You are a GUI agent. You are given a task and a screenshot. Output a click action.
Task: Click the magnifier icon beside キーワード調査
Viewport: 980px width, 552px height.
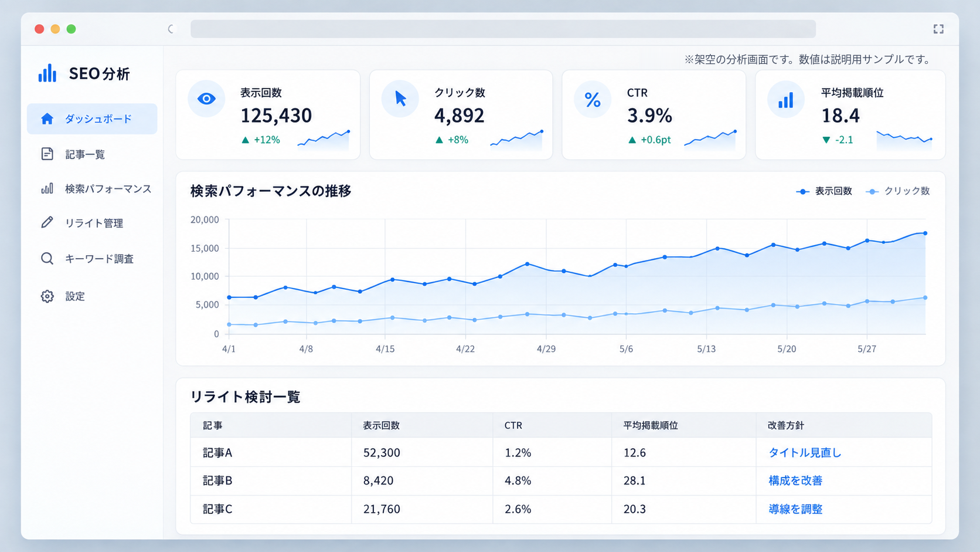47,259
